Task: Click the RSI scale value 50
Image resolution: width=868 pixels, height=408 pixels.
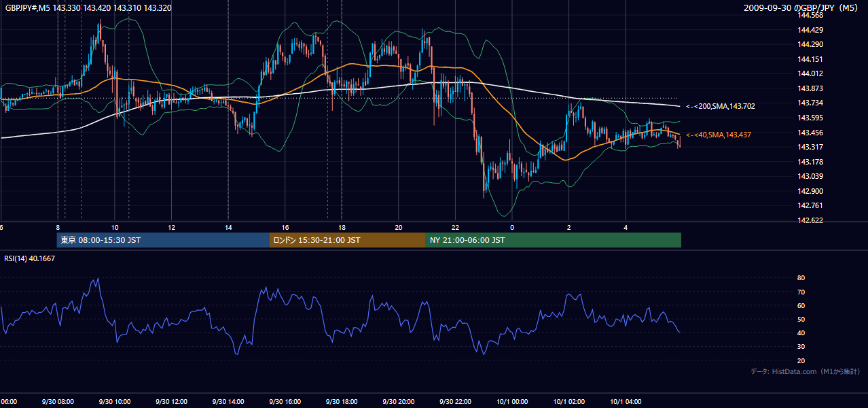Action: [801, 319]
